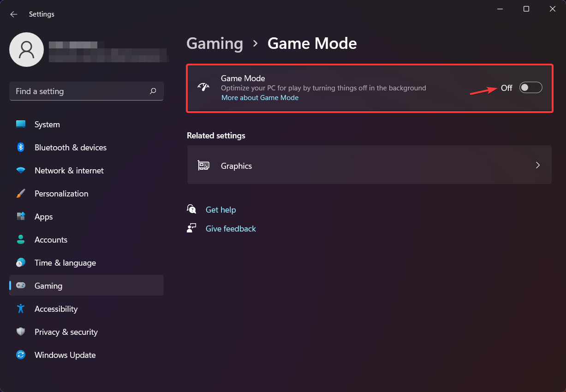Click the Network & internet icon
This screenshot has height=392, width=566.
coord(21,170)
